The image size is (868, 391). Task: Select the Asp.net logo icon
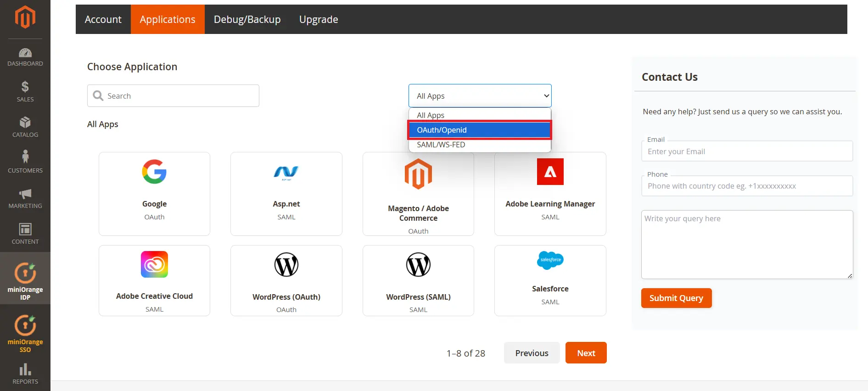click(x=286, y=173)
